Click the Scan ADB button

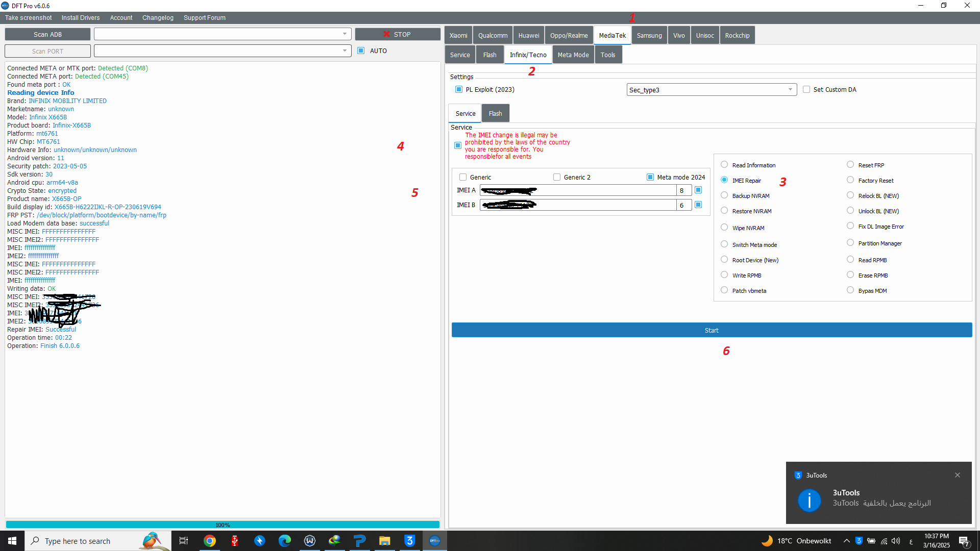(x=47, y=34)
